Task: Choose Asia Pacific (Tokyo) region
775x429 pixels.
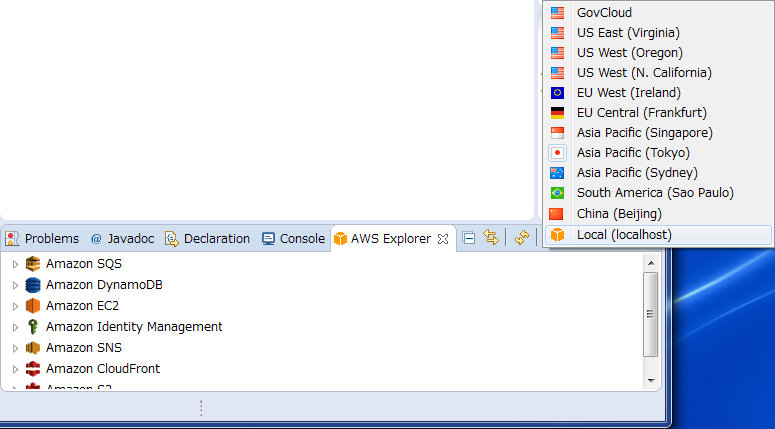Action: pos(658,153)
